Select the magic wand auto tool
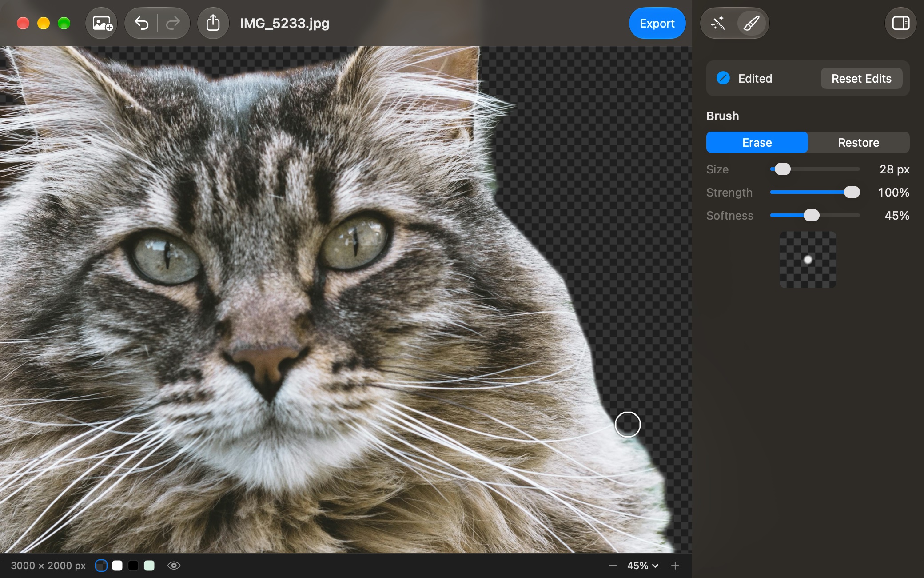Viewport: 924px width, 578px height. coord(718,23)
